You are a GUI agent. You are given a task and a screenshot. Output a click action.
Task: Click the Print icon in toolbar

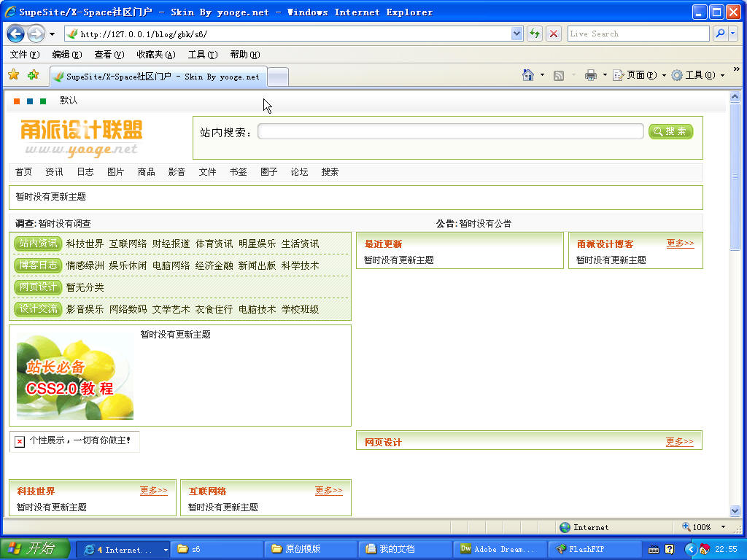coord(591,75)
